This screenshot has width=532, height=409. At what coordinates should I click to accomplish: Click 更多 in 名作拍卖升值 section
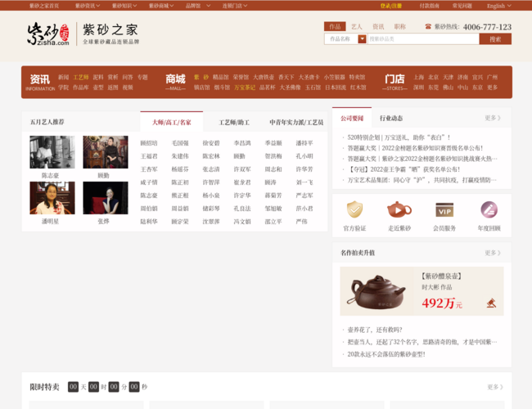tap(493, 254)
